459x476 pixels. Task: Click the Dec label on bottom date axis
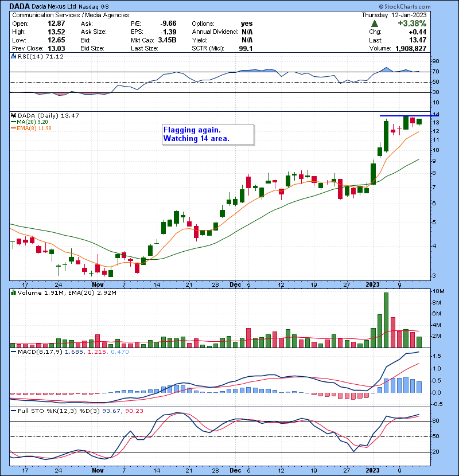(235, 470)
